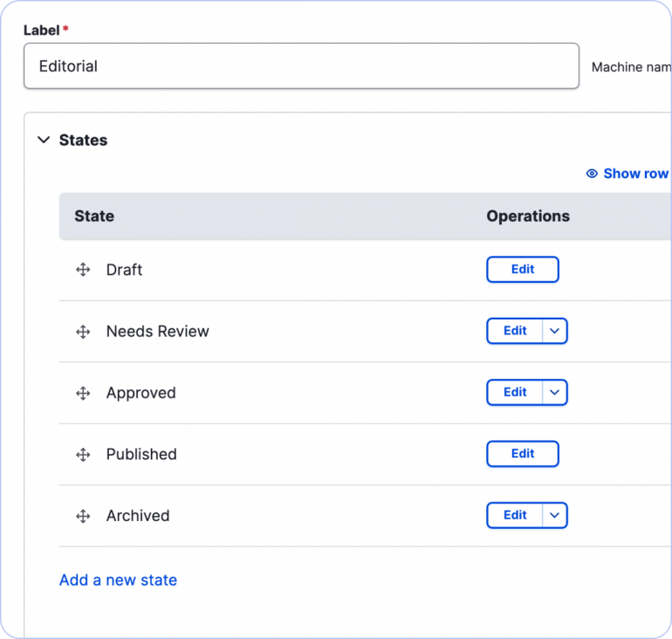Image resolution: width=672 pixels, height=639 pixels.
Task: Click the Published state name
Action: click(141, 454)
